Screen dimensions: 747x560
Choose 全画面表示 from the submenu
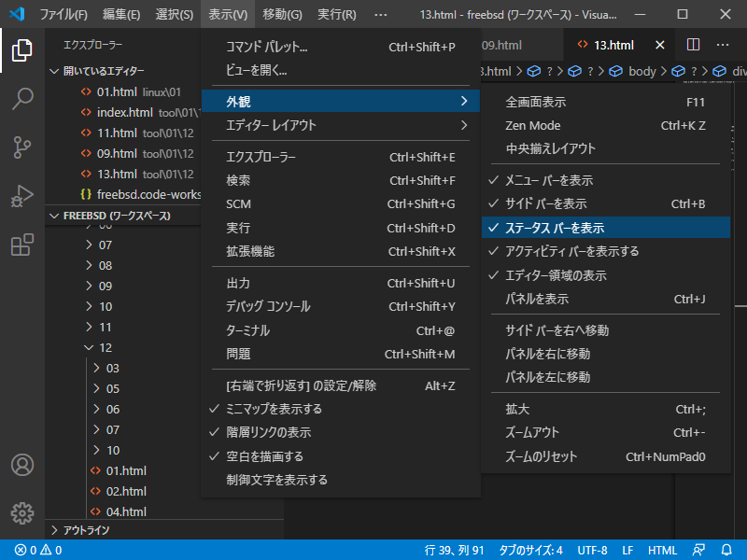(x=605, y=102)
